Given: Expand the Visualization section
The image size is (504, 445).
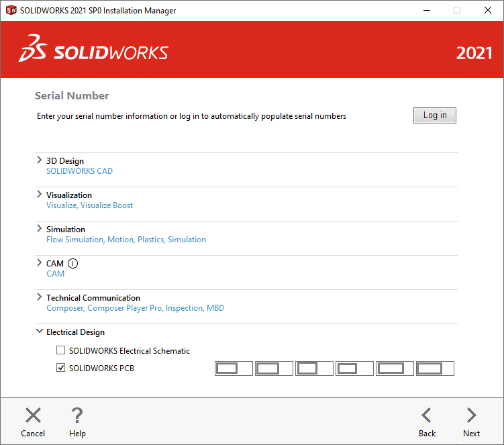Looking at the screenshot, I should [39, 194].
